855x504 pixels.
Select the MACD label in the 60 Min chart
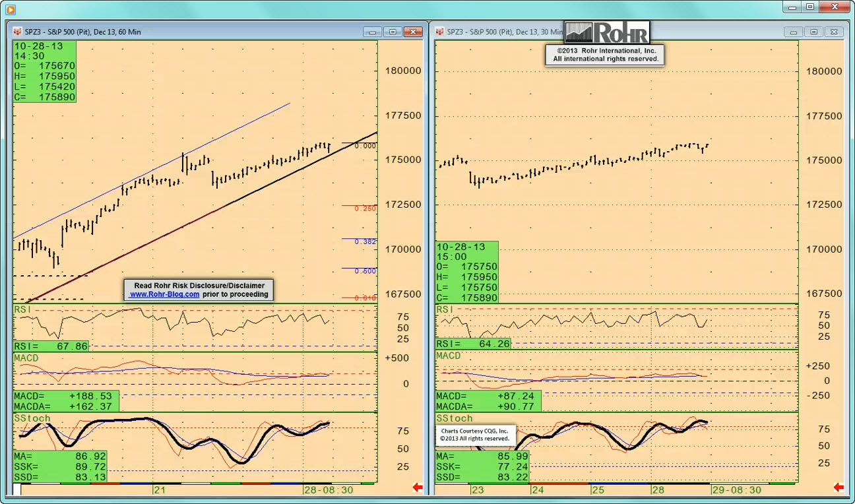click(x=26, y=358)
